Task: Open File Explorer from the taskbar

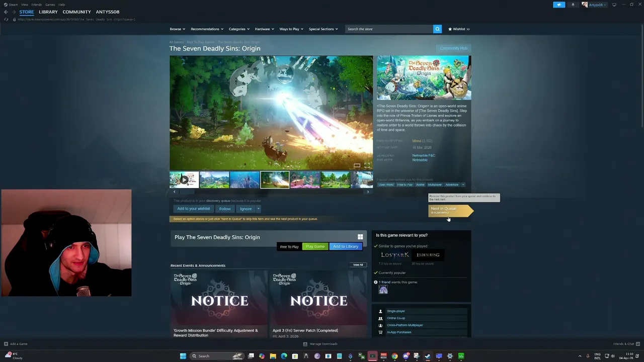Action: pyautogui.click(x=273, y=356)
